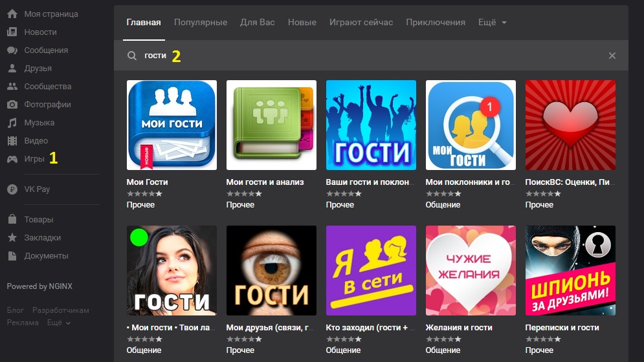Viewport: 644px width, 362px height.
Task: Click the Желания и гости title
Action: coord(459,328)
